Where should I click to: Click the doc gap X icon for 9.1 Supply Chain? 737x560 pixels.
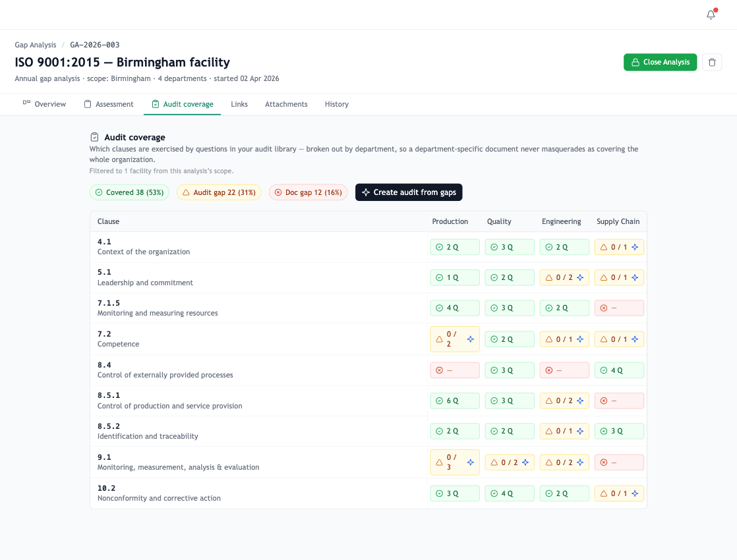coord(604,462)
